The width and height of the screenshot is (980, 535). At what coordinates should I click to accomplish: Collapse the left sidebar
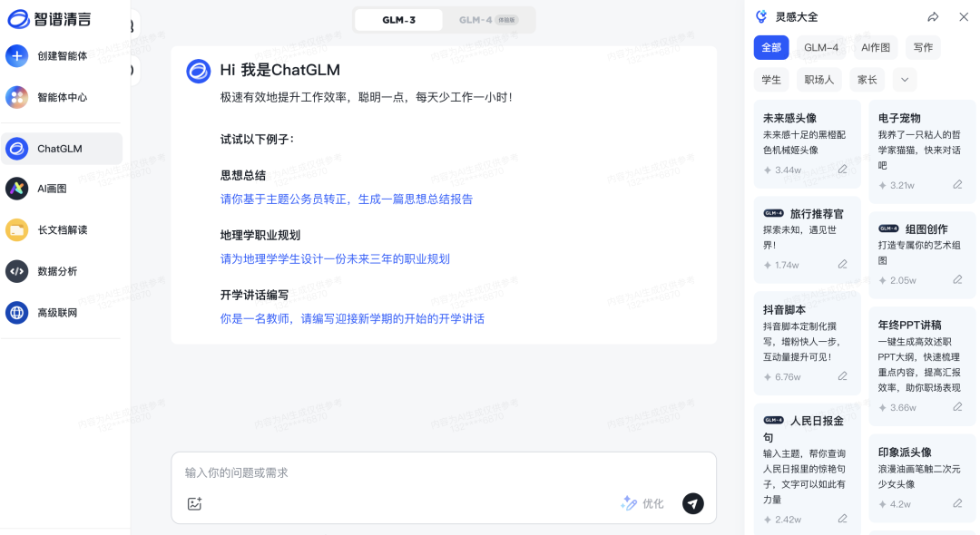(132, 27)
